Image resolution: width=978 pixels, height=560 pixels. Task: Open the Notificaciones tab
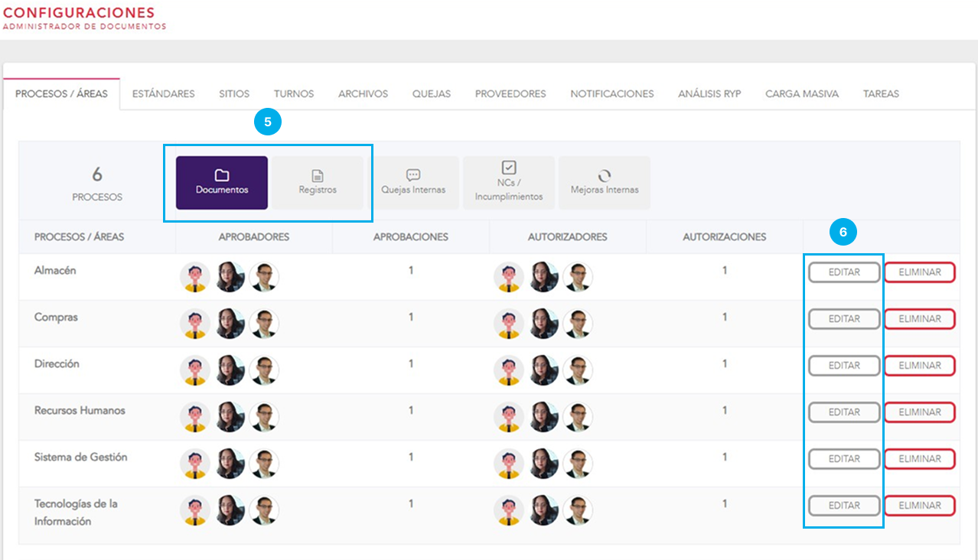pos(611,94)
